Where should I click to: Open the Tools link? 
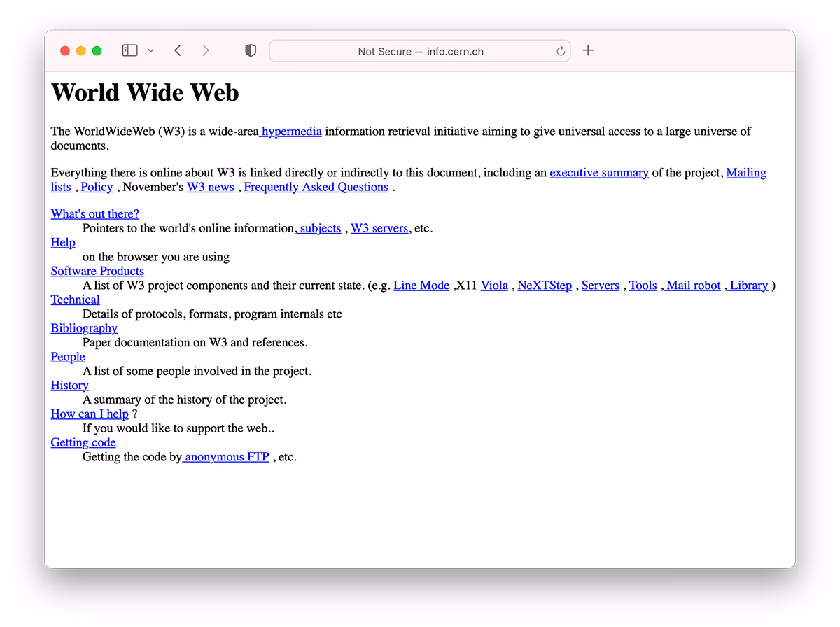pos(643,286)
